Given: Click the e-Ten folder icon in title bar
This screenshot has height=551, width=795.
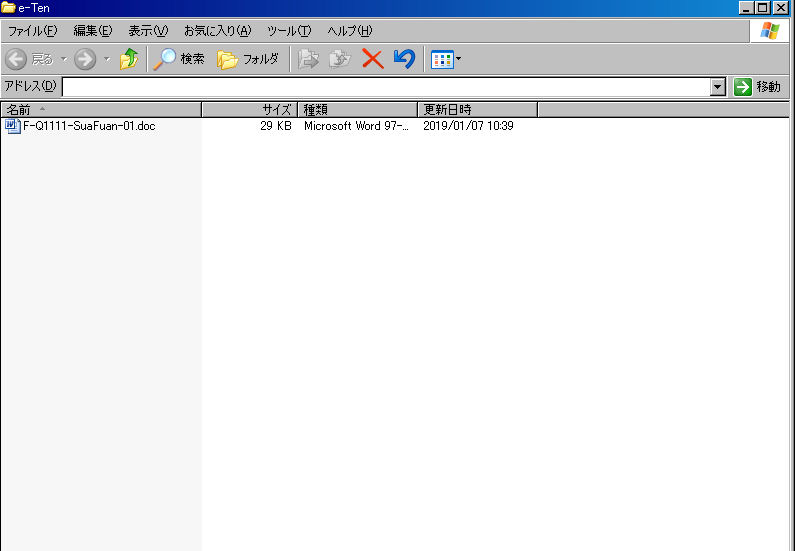Looking at the screenshot, I should point(8,8).
